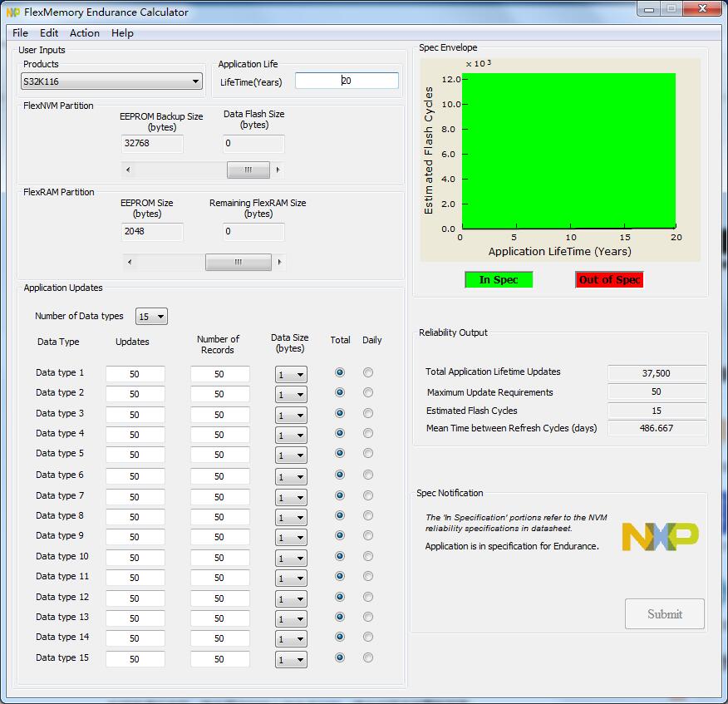Open the File menu

click(x=20, y=33)
